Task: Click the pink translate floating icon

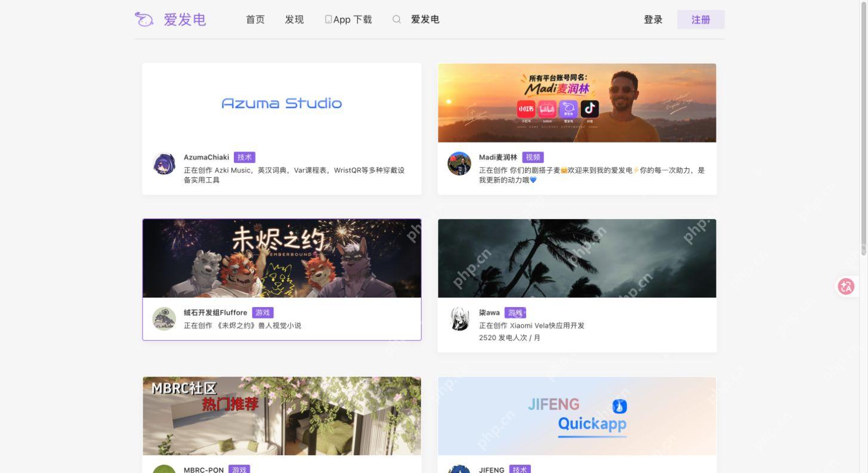Action: pos(846,287)
